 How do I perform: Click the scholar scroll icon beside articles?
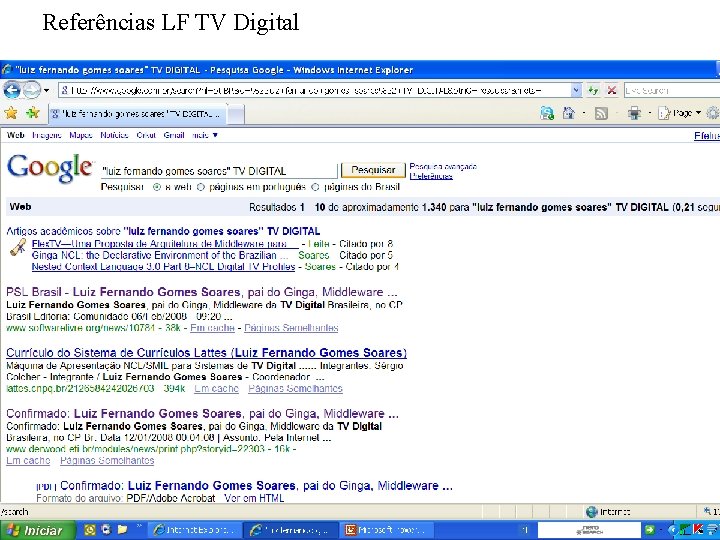[18, 248]
